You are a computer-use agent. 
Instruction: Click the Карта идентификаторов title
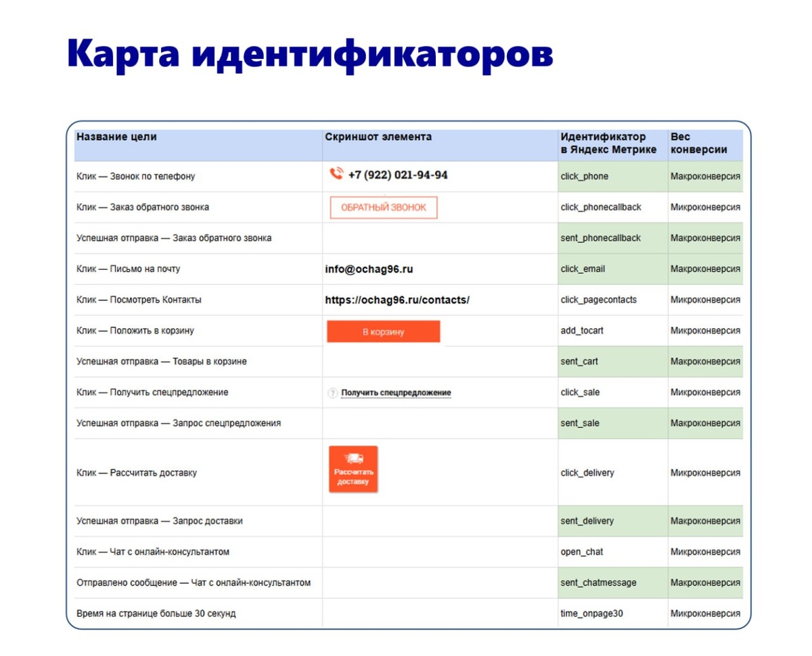[310, 53]
